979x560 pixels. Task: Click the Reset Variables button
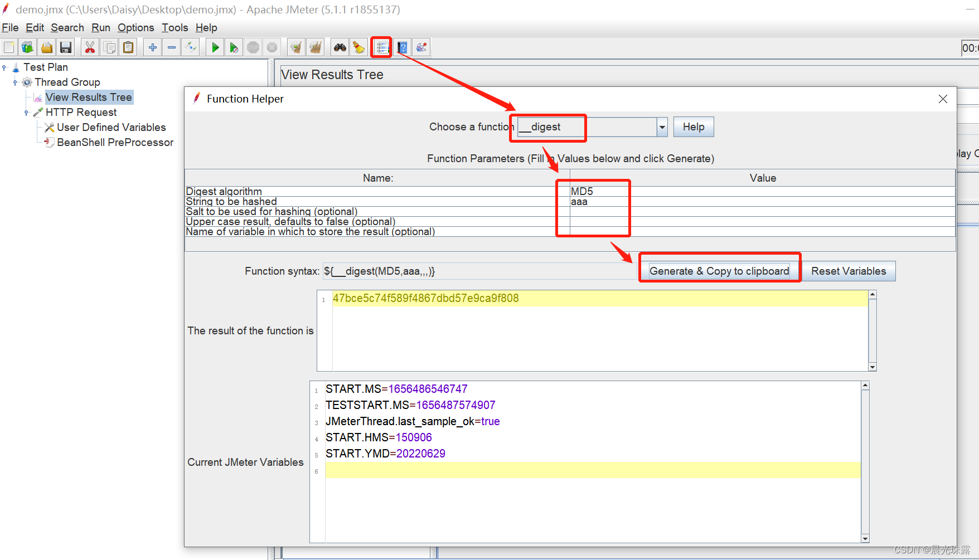pos(848,271)
